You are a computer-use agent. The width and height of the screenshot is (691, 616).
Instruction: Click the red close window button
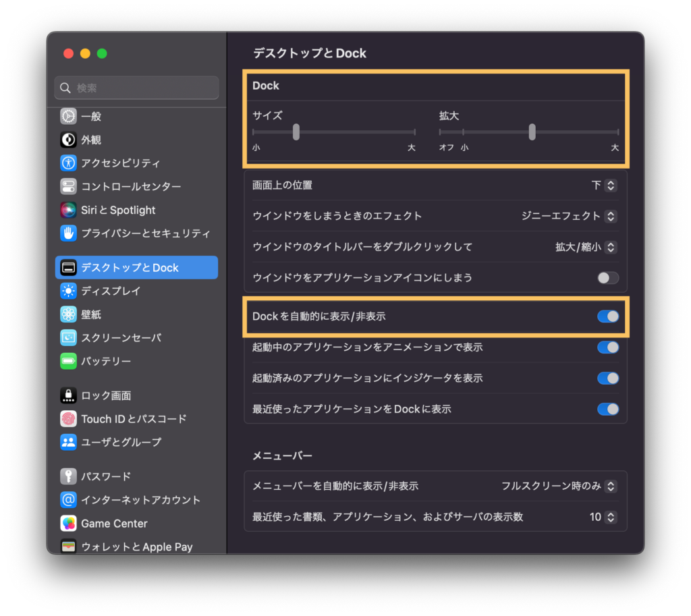coord(68,53)
